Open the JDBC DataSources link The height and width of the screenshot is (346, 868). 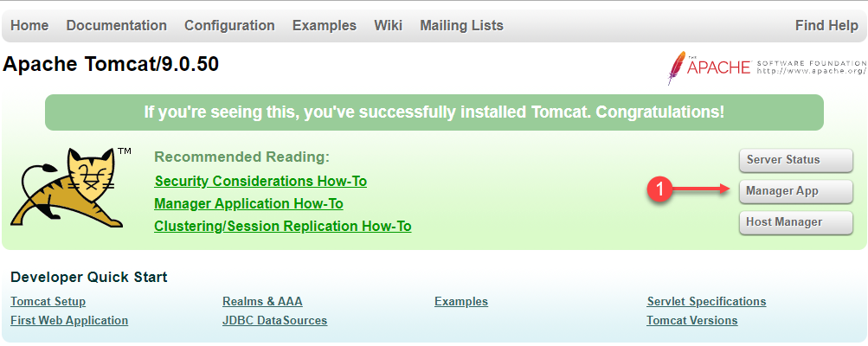[274, 321]
